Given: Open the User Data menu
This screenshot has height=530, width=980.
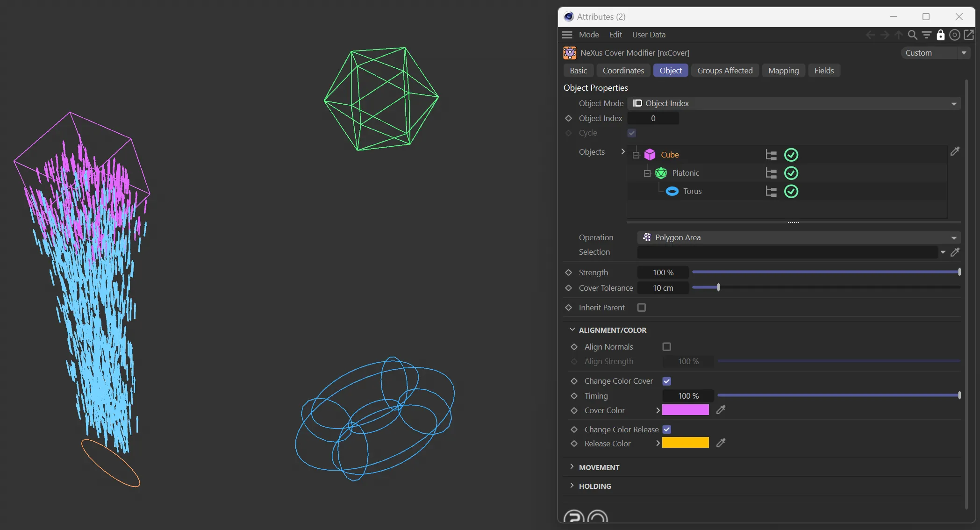Looking at the screenshot, I should [x=649, y=35].
